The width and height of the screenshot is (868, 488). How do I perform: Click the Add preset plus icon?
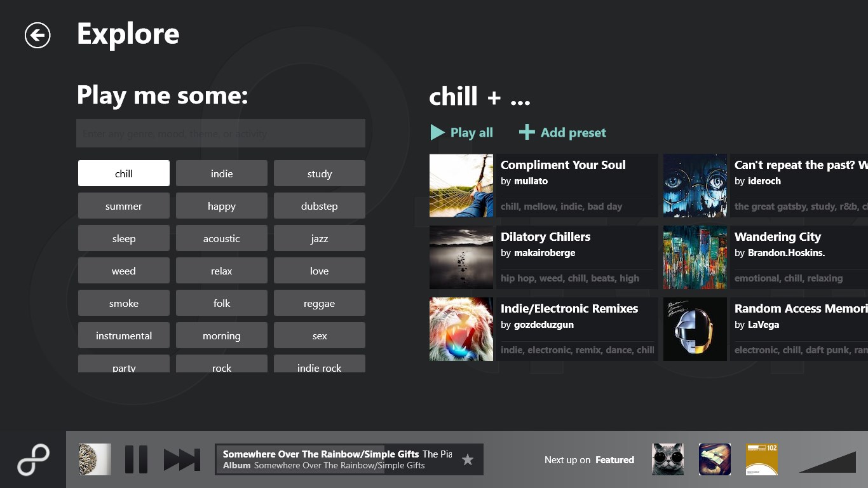coord(527,132)
